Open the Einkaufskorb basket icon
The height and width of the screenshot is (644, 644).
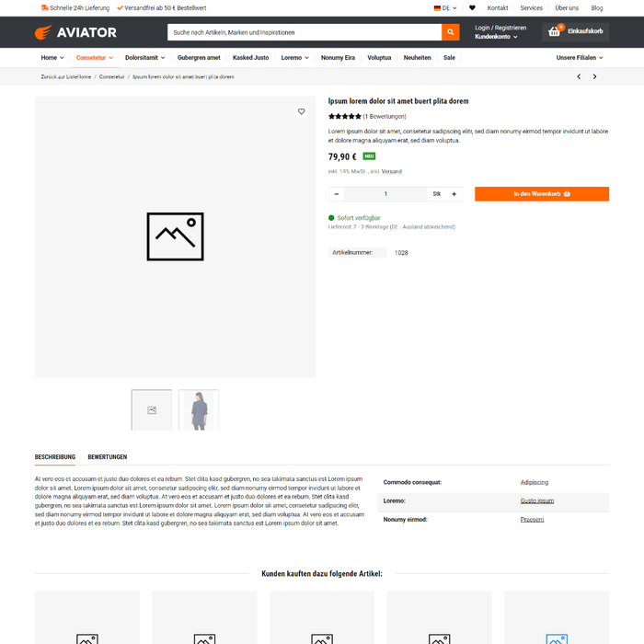[554, 31]
